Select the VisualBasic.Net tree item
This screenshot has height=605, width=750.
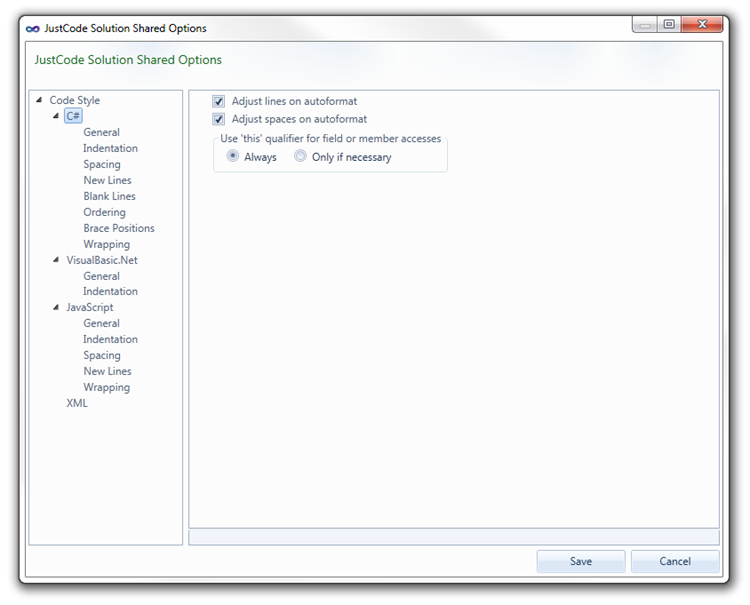point(102,260)
